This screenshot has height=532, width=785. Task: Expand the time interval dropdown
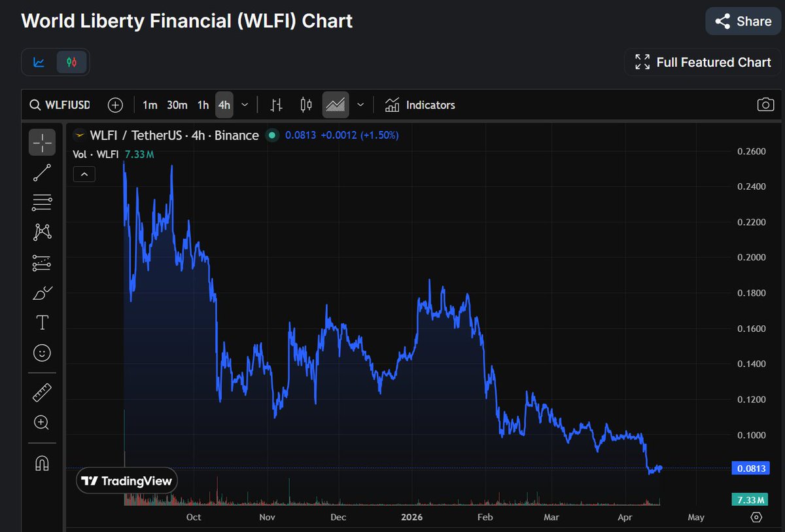pyautogui.click(x=245, y=105)
